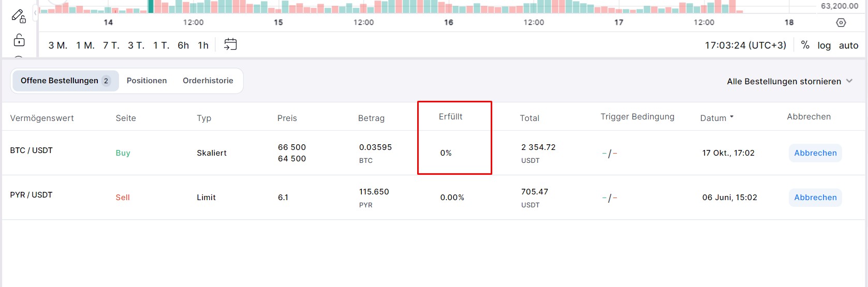Collapse the drawing toolbar with side arrow

(35, 12)
